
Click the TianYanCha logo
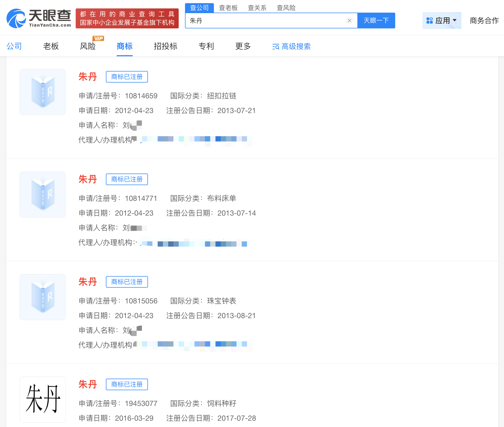coord(39,18)
